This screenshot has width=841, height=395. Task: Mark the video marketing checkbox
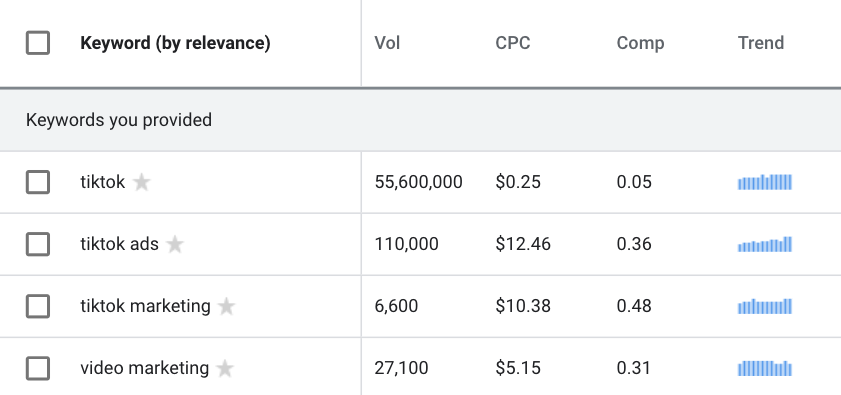coord(38,369)
